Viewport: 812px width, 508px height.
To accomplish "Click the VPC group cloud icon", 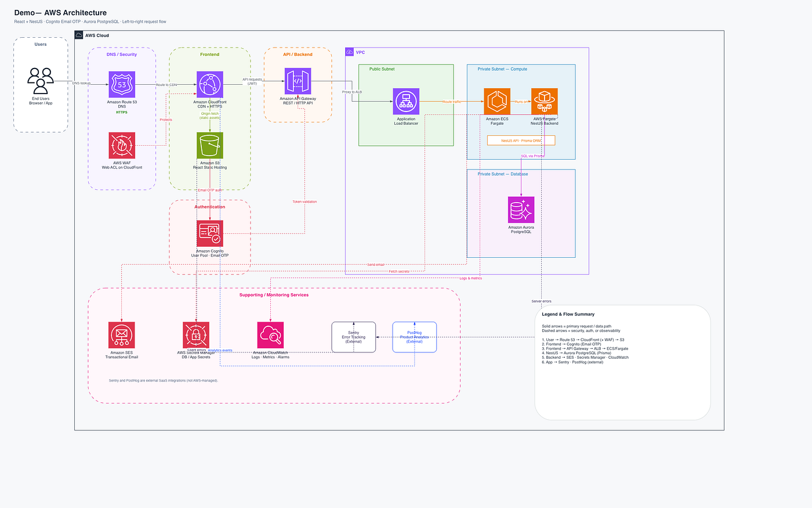I will click(x=350, y=52).
